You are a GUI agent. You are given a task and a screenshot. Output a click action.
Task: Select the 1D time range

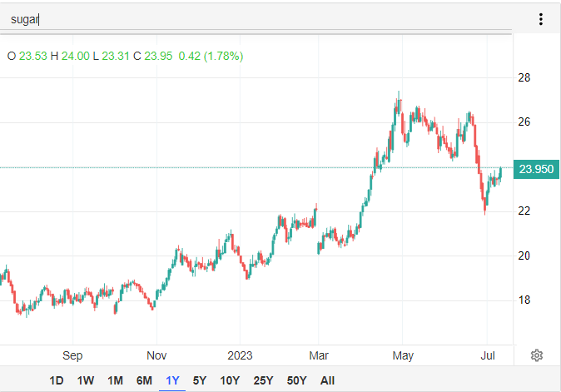click(x=57, y=380)
